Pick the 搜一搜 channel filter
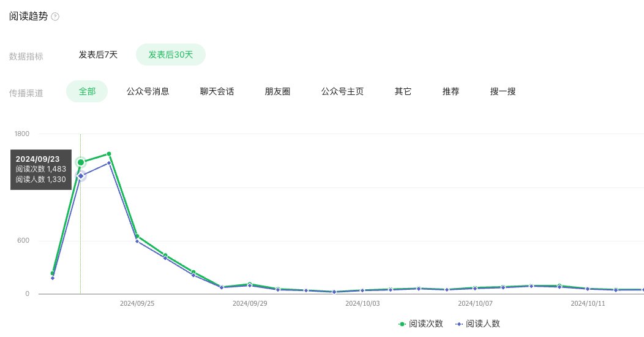Screen dimensions: 644x337 503,91
